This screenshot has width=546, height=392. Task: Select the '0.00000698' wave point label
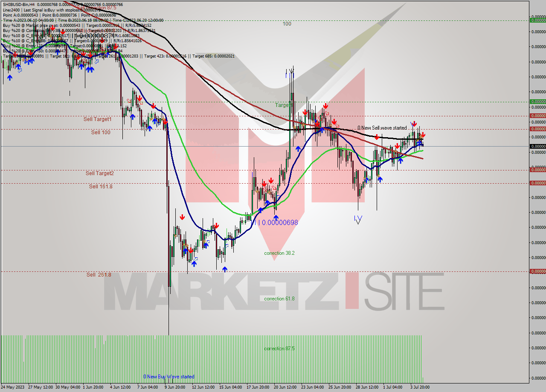(280, 222)
